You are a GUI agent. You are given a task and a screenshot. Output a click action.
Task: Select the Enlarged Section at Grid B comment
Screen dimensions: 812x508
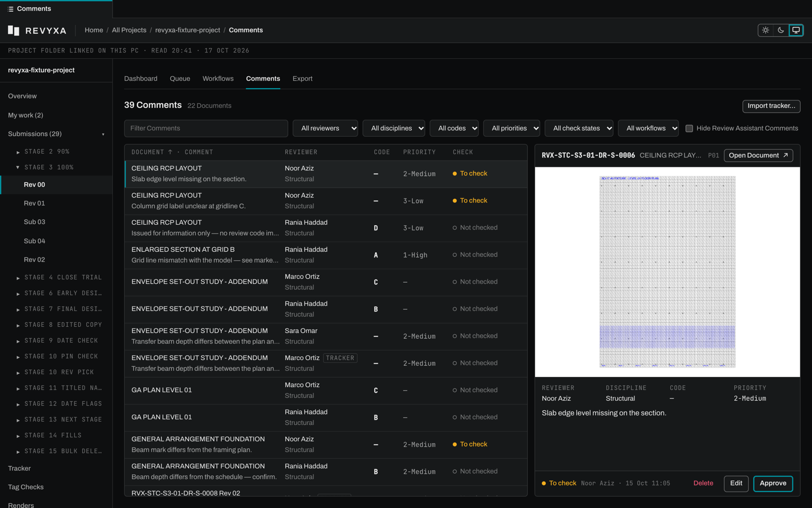(x=326, y=256)
